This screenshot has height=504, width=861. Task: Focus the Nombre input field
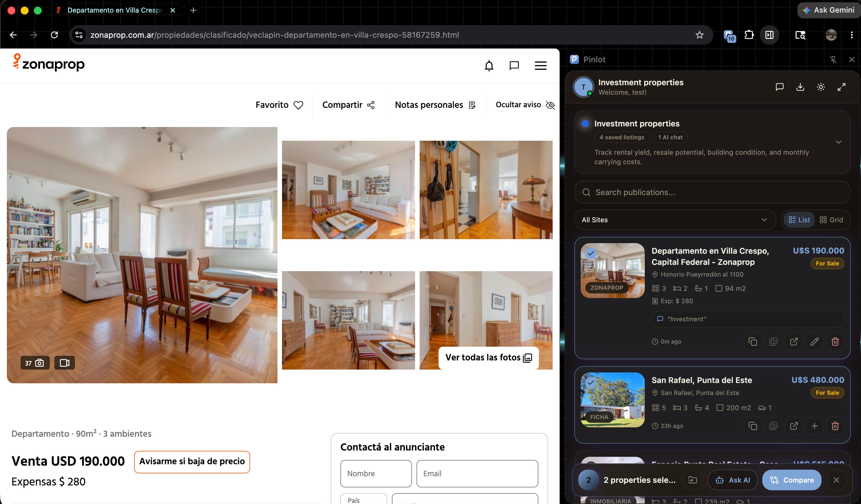pyautogui.click(x=376, y=474)
